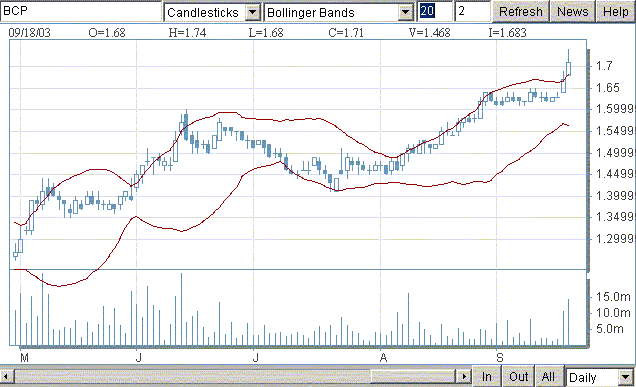
Task: Select the Candlesticks chart style combo box
Action: click(x=212, y=12)
